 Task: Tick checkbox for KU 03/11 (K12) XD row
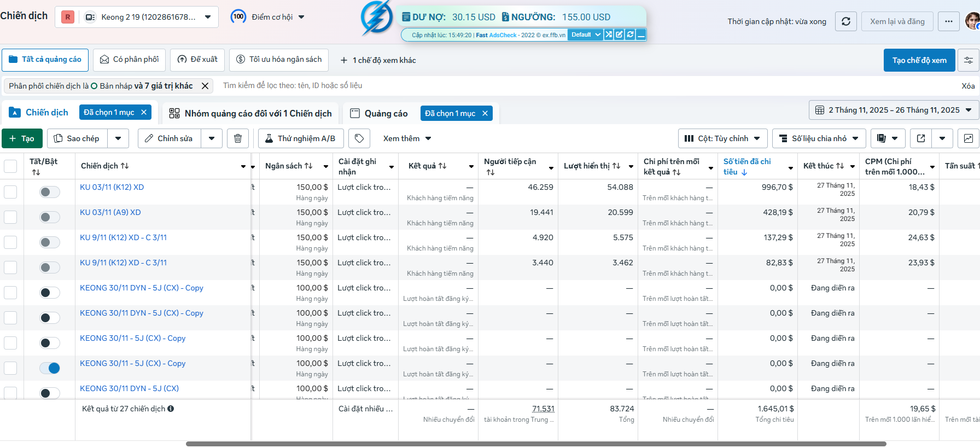pyautogui.click(x=10, y=192)
